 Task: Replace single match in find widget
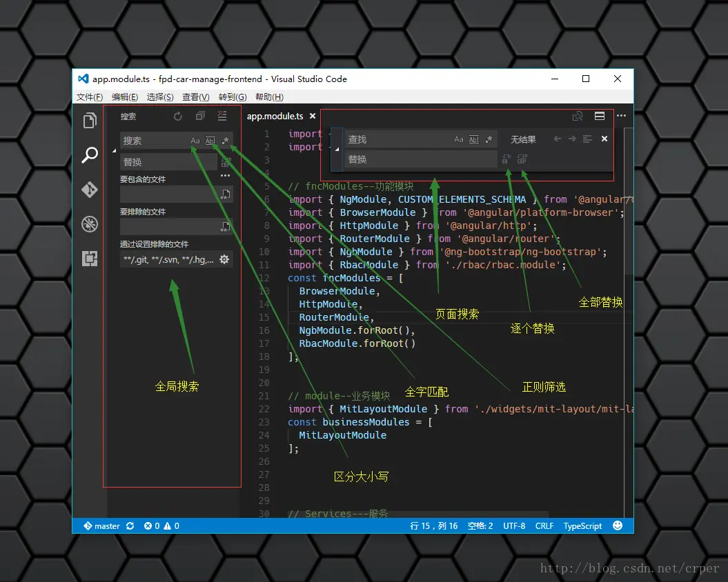pyautogui.click(x=506, y=159)
